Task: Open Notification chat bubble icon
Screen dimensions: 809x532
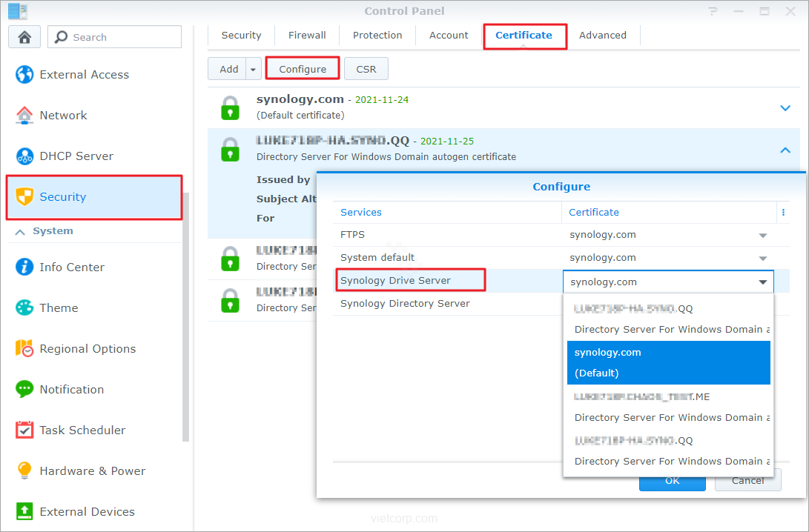Action: pos(24,390)
